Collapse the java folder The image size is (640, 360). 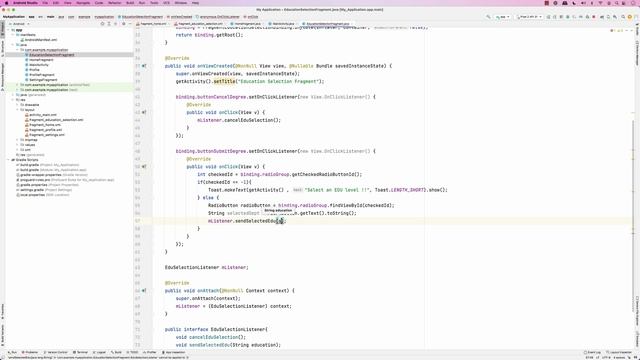(13, 45)
